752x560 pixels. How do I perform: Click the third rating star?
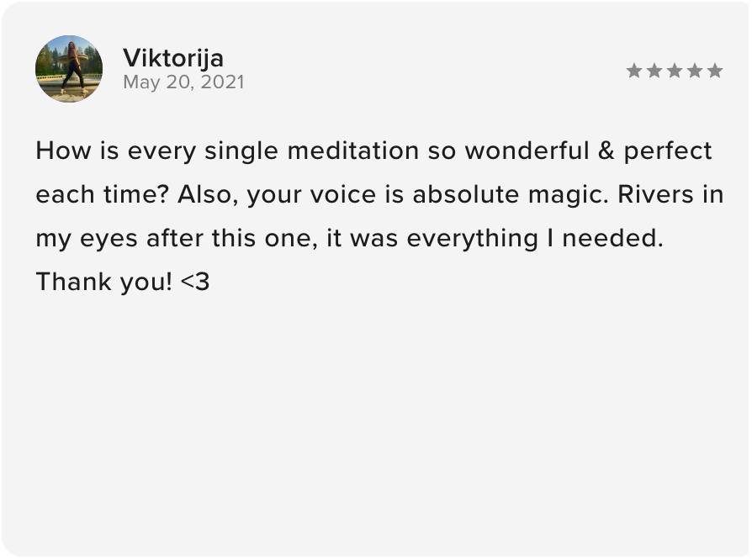pyautogui.click(x=675, y=71)
